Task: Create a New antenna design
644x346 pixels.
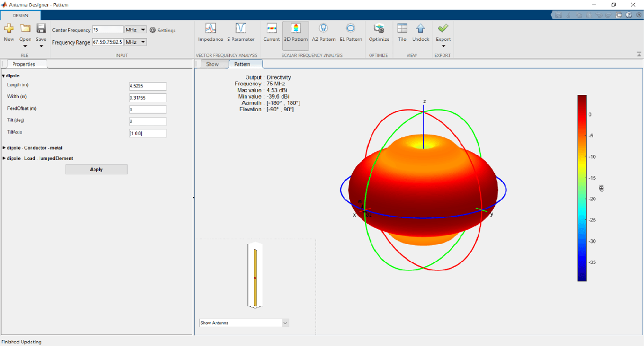Action: coord(9,32)
